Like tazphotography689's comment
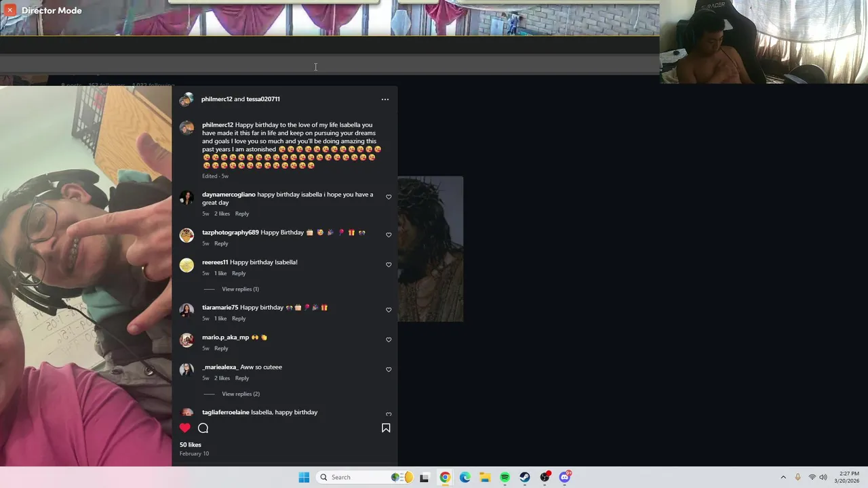This screenshot has width=868, height=488. click(x=389, y=235)
